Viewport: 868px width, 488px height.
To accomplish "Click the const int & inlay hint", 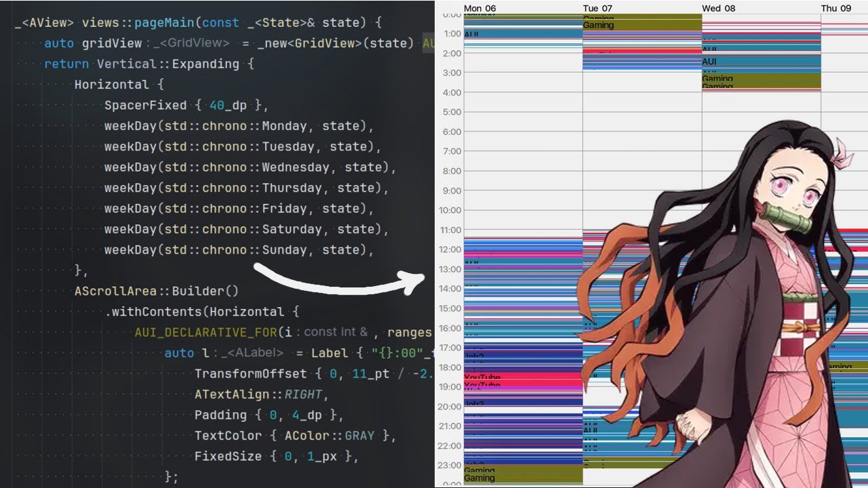I will pyautogui.click(x=336, y=332).
